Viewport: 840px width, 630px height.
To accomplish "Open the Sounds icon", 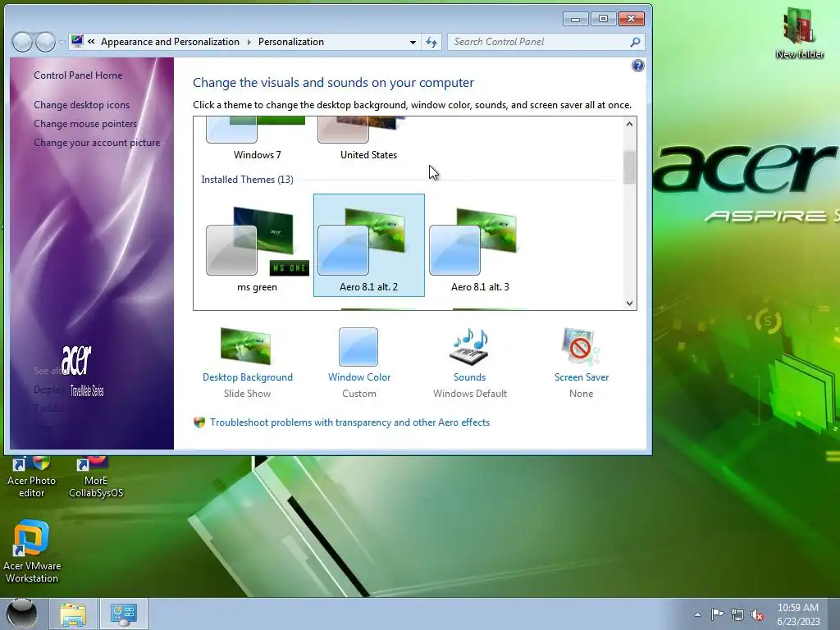I will coord(470,346).
